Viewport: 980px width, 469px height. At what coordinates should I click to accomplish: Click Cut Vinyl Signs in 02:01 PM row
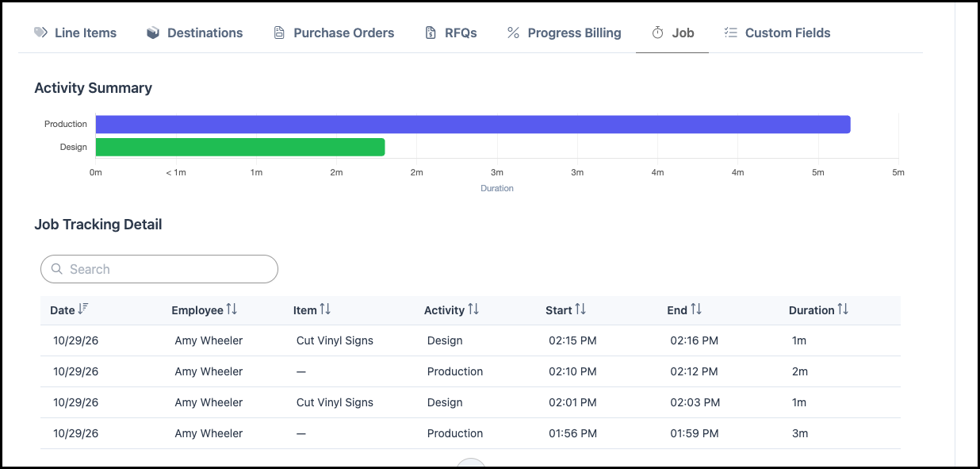tap(335, 402)
